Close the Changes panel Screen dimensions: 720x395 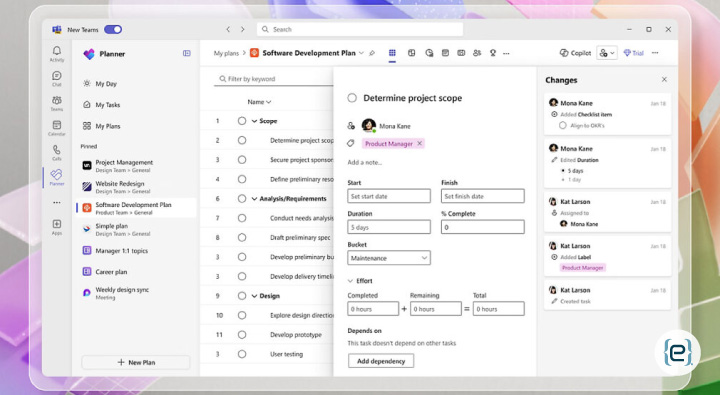pos(664,79)
